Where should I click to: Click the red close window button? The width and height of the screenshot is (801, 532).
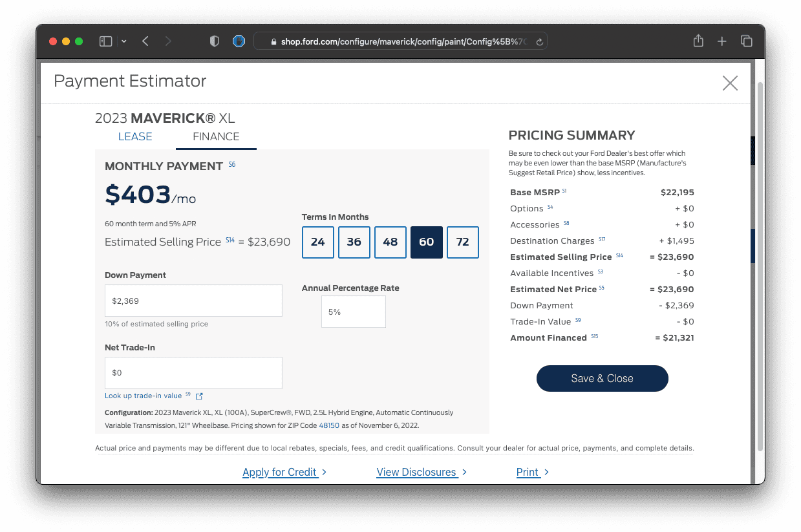53,41
